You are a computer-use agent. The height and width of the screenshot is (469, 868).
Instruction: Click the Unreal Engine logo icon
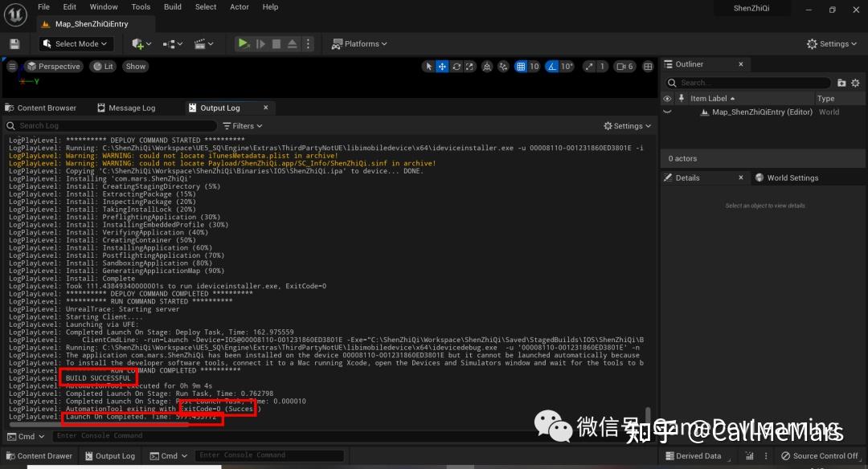(15, 14)
